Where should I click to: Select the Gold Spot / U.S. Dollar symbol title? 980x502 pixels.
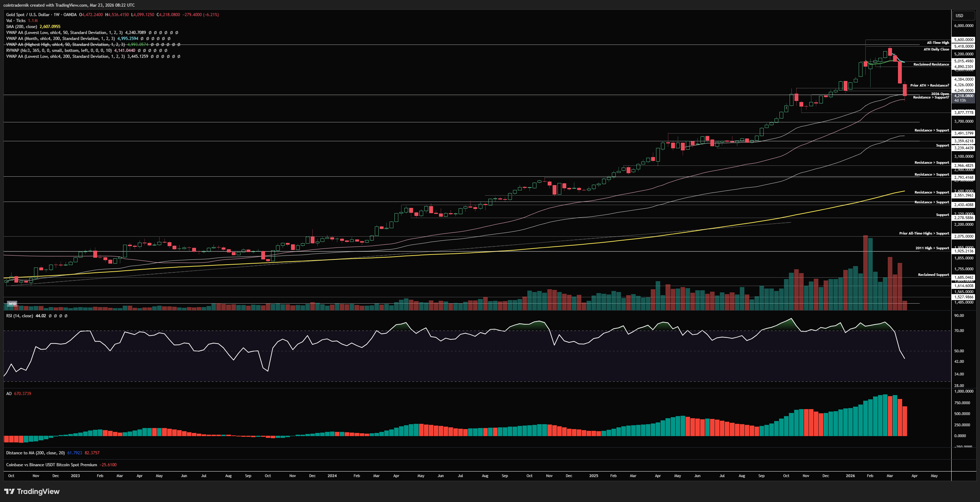[x=28, y=14]
